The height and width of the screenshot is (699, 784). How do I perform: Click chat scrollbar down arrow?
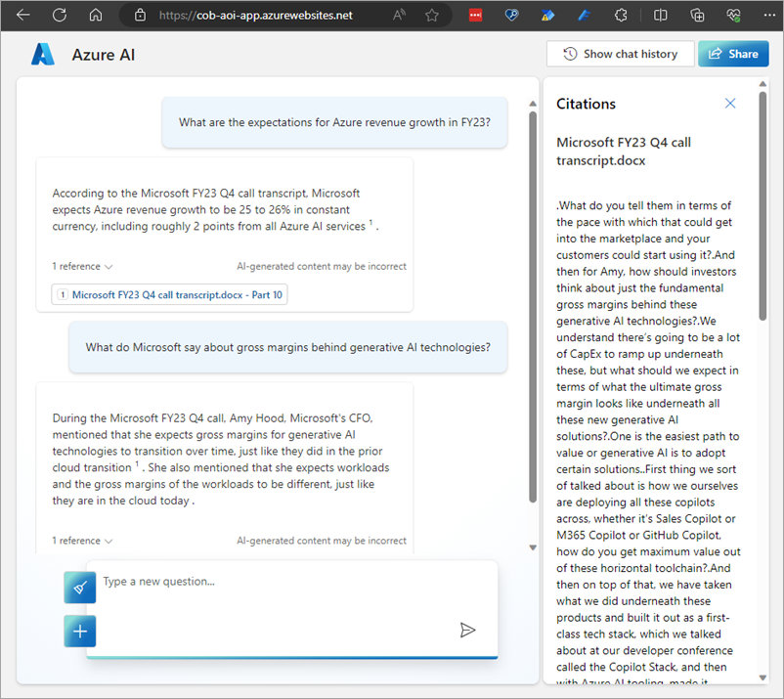point(533,547)
